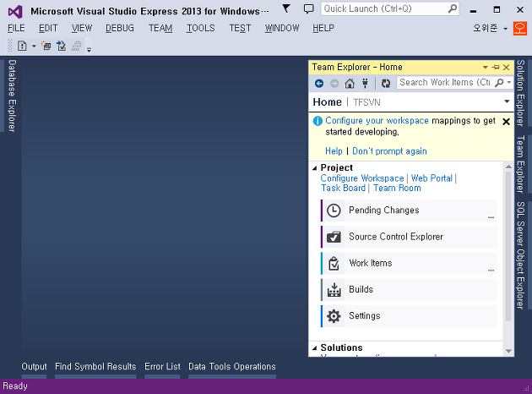
Task: Go back in Team Explorer
Action: pyautogui.click(x=319, y=83)
